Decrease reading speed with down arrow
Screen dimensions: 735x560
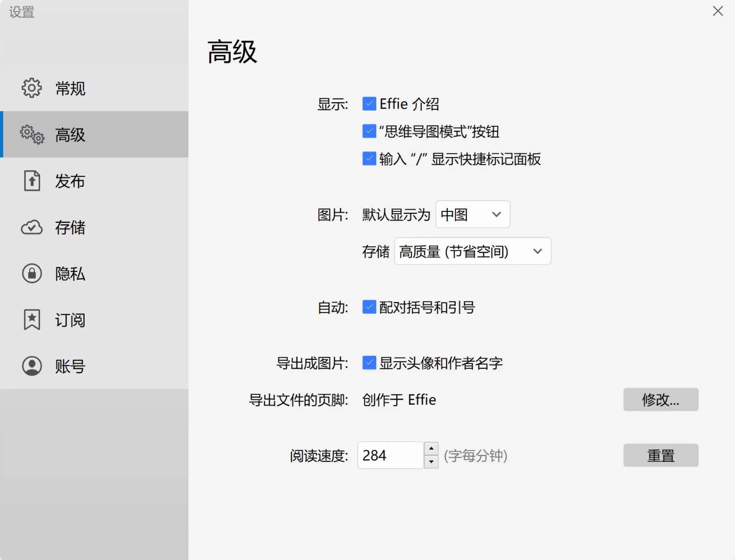[x=431, y=462]
